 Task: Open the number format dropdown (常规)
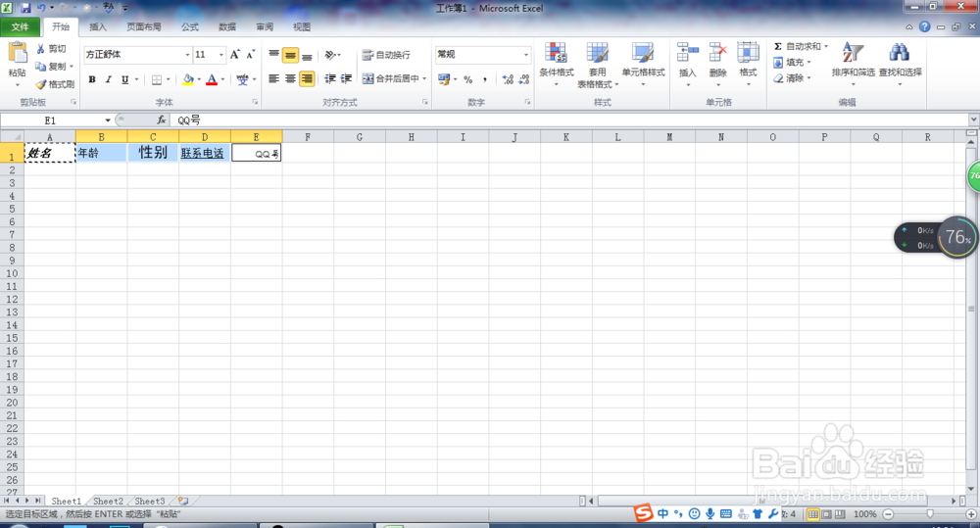[525, 55]
